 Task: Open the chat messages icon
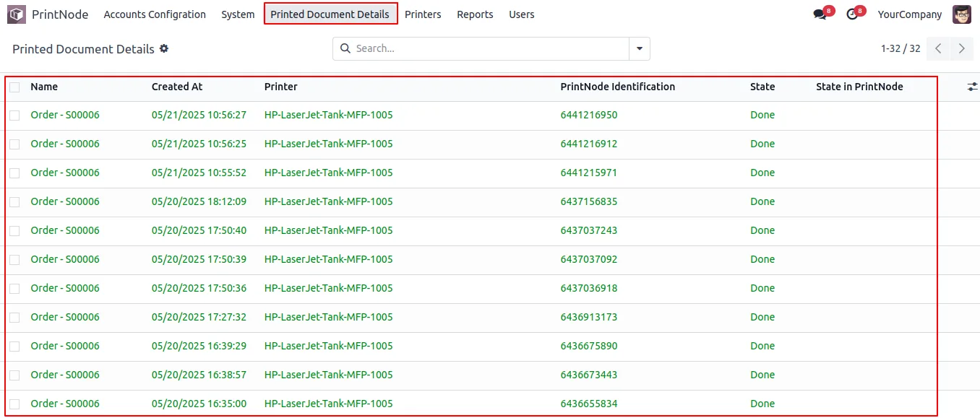tap(820, 14)
